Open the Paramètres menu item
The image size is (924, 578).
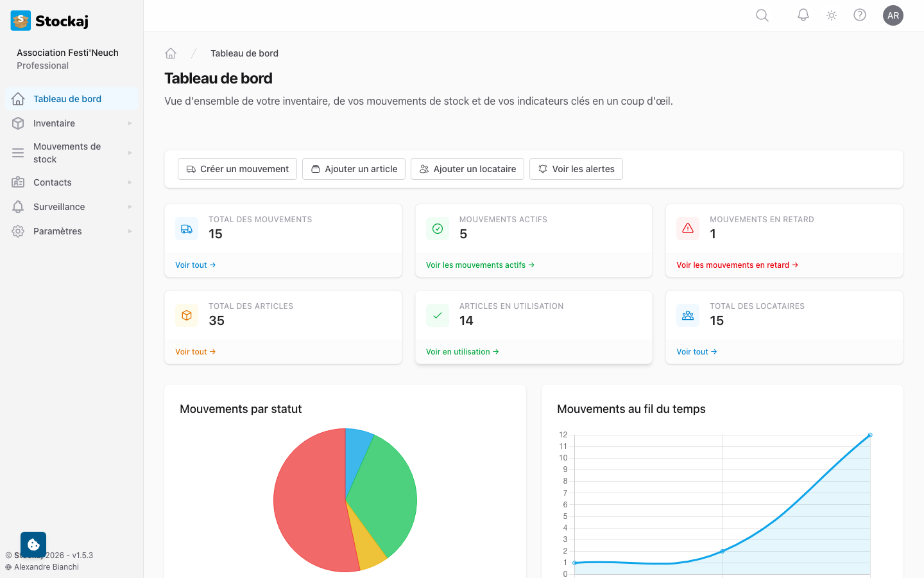click(71, 231)
